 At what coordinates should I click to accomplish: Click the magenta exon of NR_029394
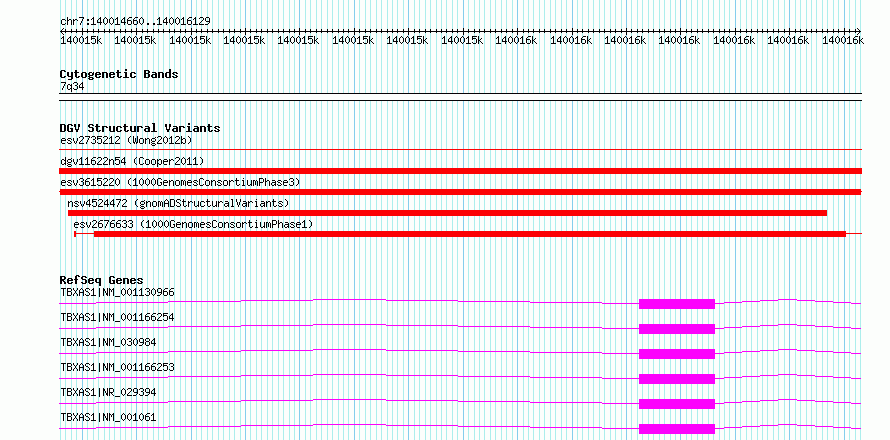pyautogui.click(x=677, y=404)
